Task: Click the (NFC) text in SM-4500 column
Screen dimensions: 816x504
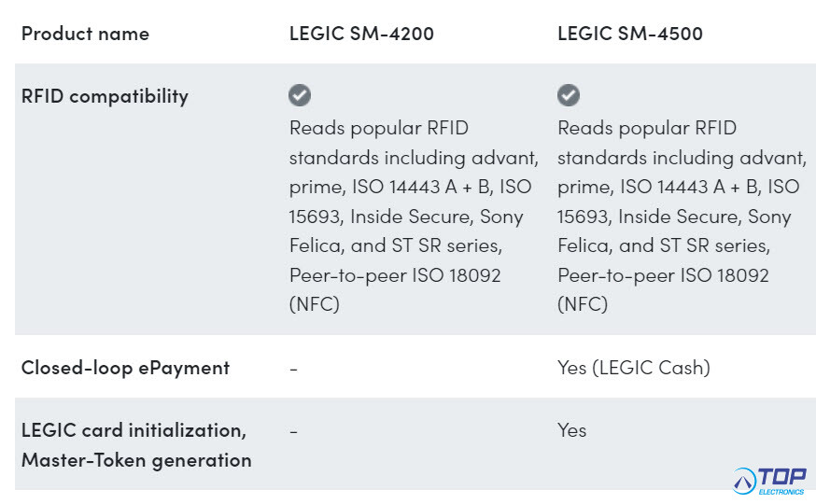Action: [583, 304]
